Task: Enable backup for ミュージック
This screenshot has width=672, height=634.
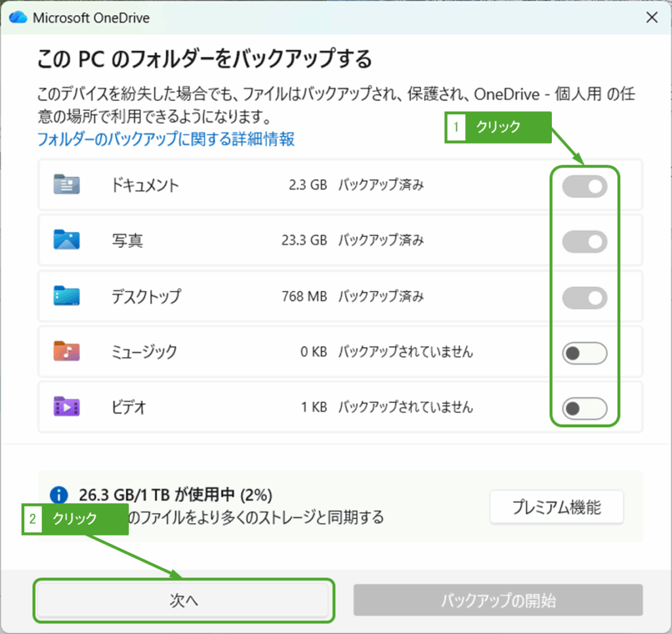Action: 584,352
